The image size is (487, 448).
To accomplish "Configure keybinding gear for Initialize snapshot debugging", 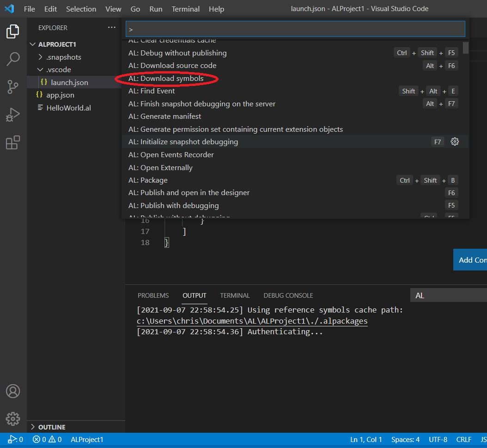I will (x=455, y=141).
